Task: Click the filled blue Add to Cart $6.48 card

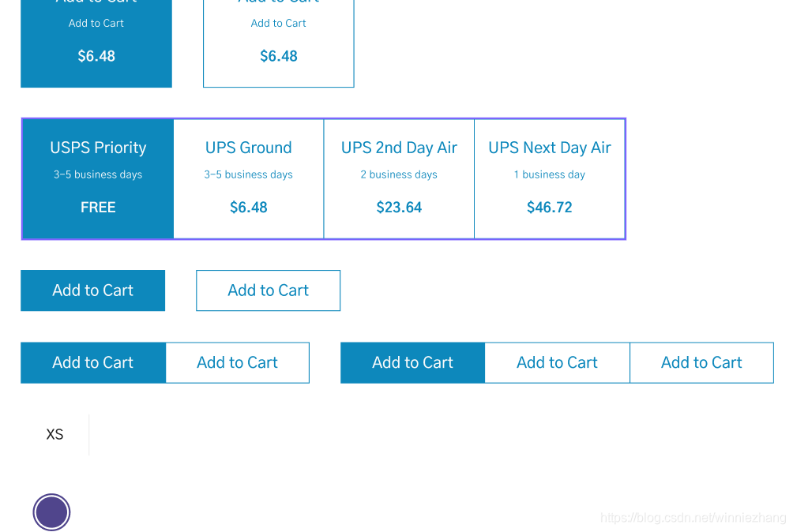Action: (x=96, y=43)
